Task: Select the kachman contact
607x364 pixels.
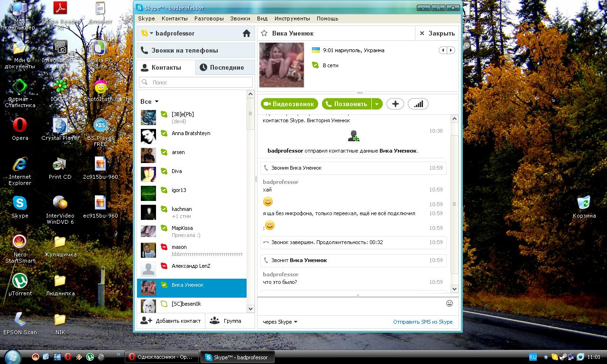Action: (192, 212)
